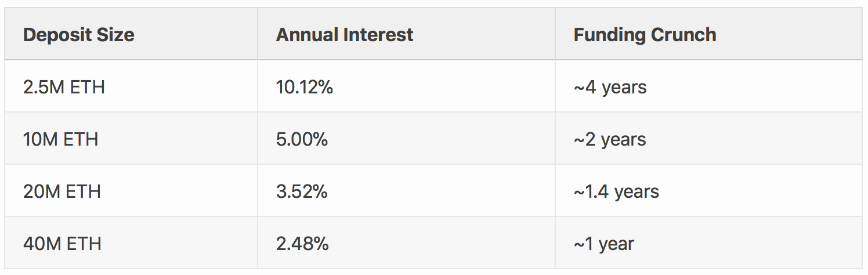Click the word Funding in header
Image resolution: width=868 pixels, height=275 pixels.
click(609, 35)
